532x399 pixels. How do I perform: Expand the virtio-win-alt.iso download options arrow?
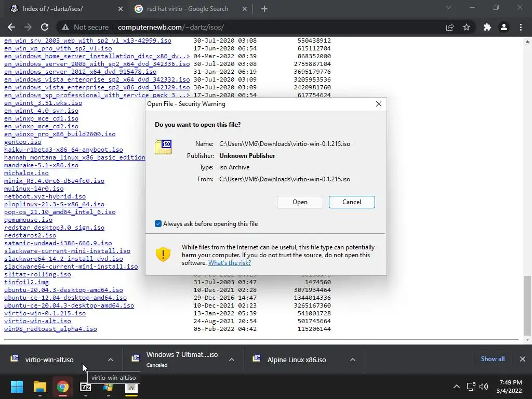[x=110, y=360]
